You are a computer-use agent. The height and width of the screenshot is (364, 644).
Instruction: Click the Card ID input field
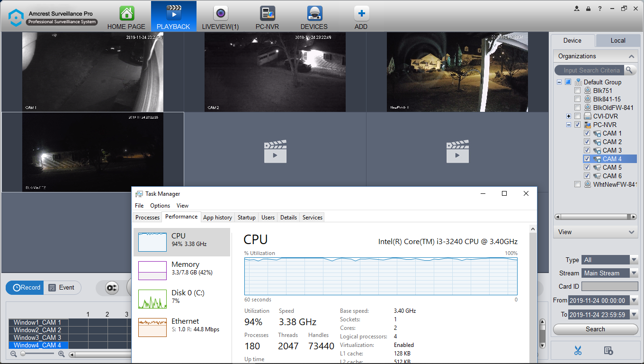click(x=610, y=286)
